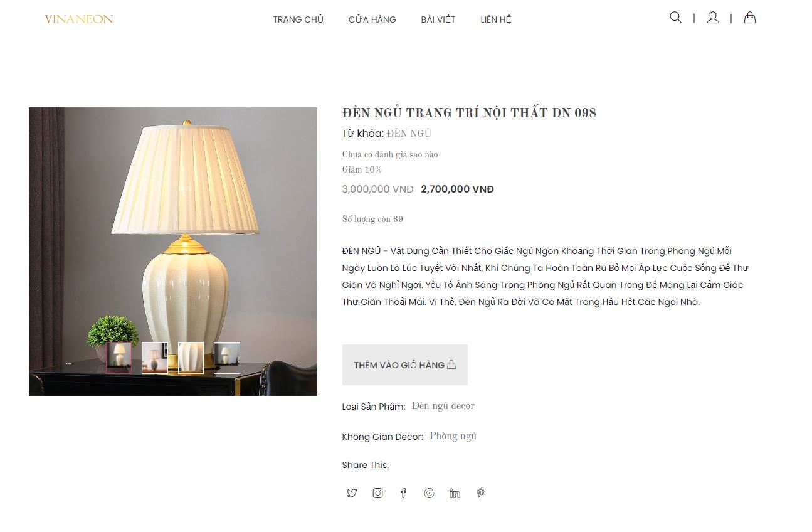Open BÀI VIẾT menu item
The height and width of the screenshot is (532, 812).
438,19
